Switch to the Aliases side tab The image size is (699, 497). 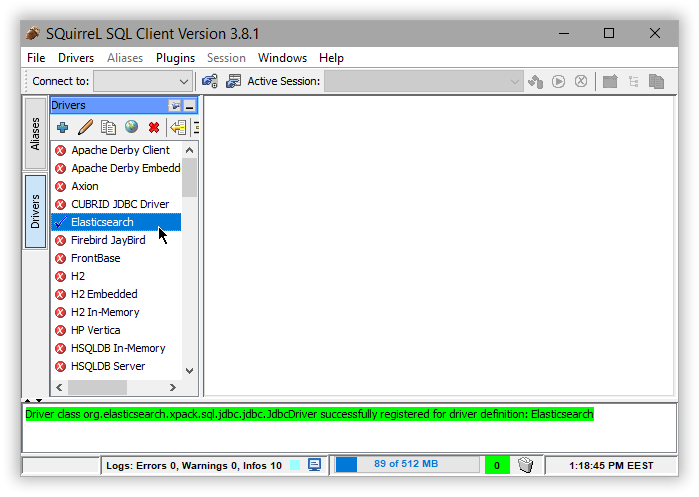click(35, 133)
